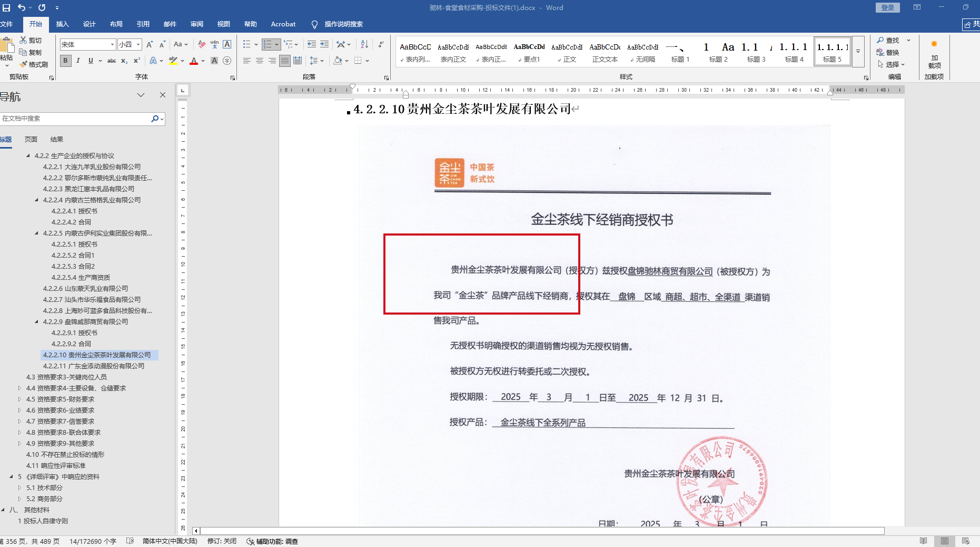The image size is (980, 547).
Task: Apply the red font color
Action: [x=194, y=61]
